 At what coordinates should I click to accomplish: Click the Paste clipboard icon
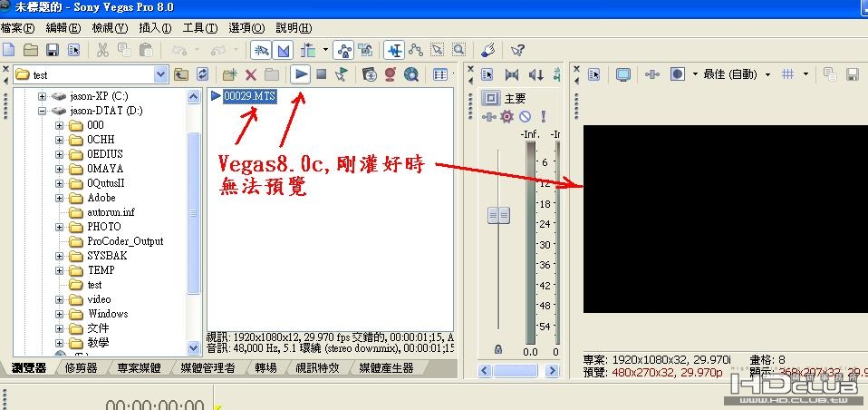click(x=146, y=50)
